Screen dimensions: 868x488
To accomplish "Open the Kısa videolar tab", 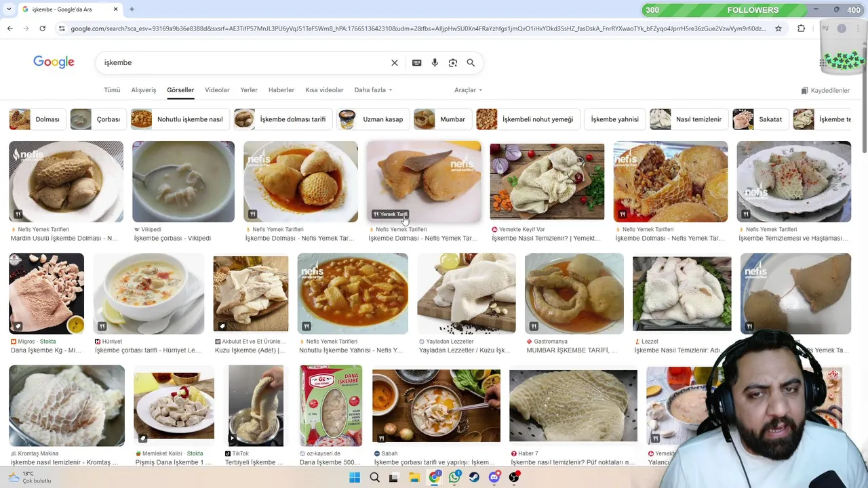I will pyautogui.click(x=324, y=90).
